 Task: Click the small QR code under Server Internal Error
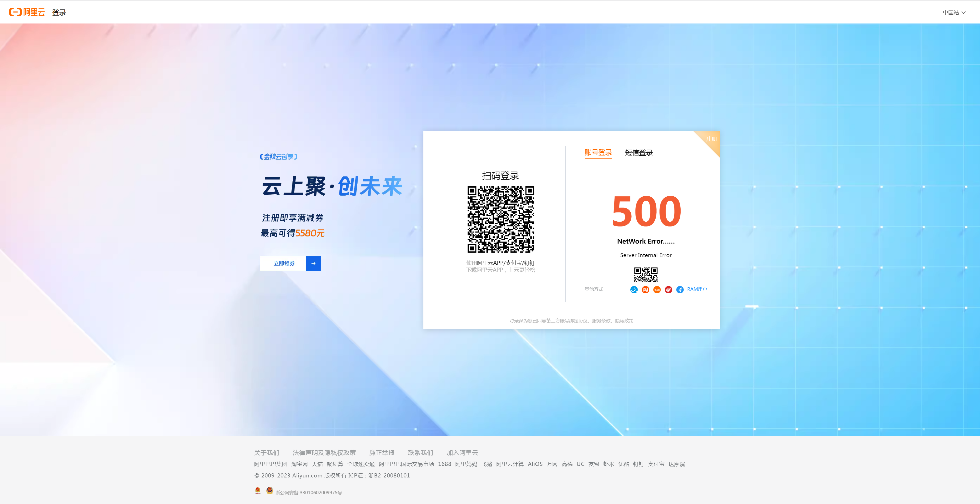click(x=646, y=274)
